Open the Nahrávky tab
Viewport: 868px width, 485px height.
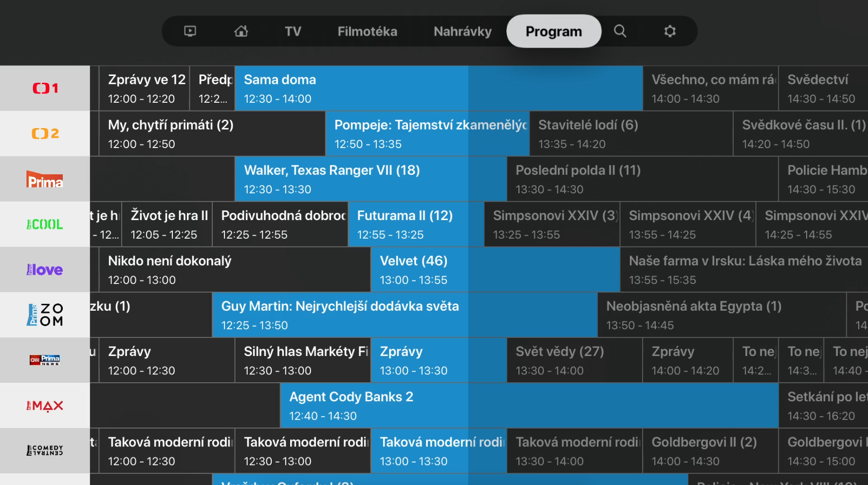point(462,31)
